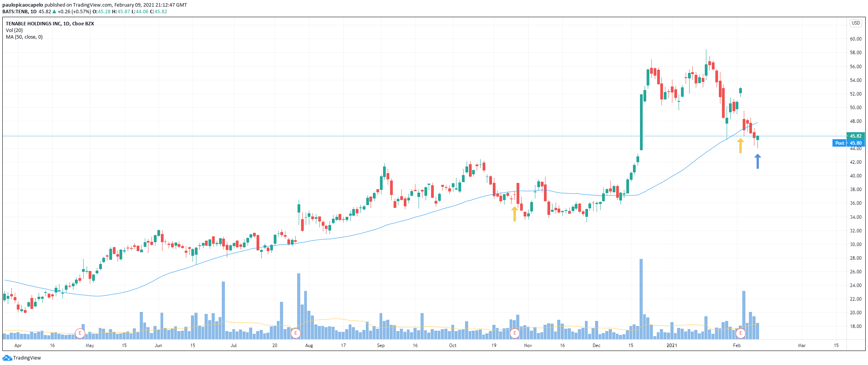The image size is (868, 365).
Task: Click the Sep date axis label
Action: click(x=381, y=346)
